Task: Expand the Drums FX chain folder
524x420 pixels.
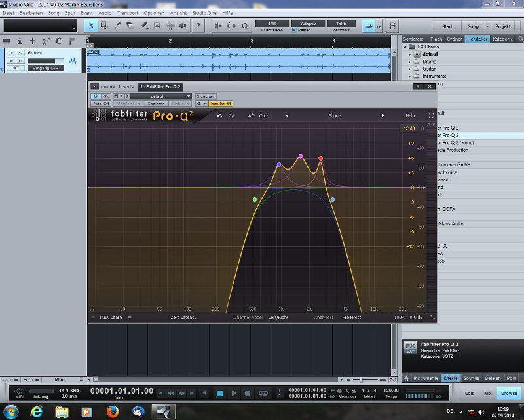Action: click(410, 62)
